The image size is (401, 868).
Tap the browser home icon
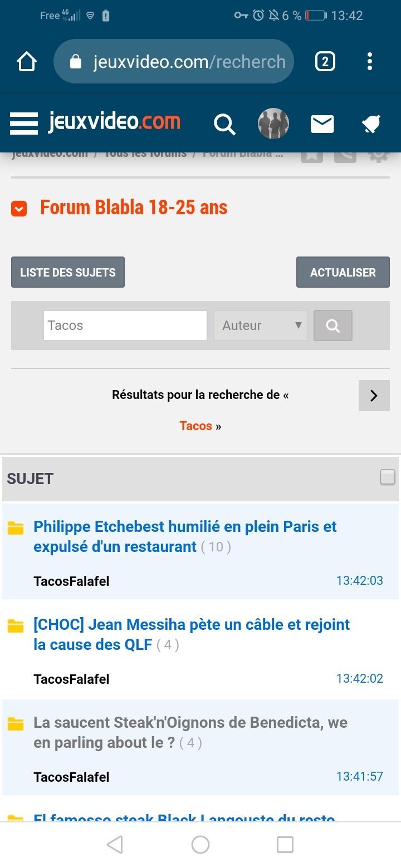pos(27,62)
